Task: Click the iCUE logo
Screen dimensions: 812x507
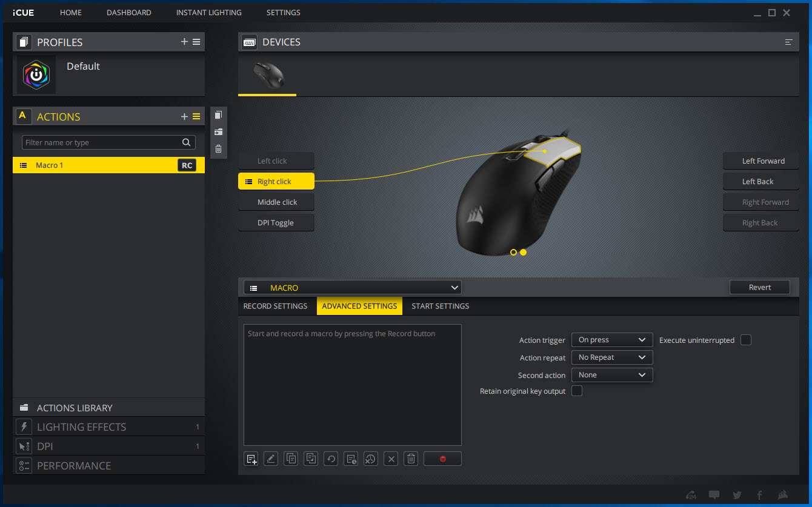Action: [x=23, y=13]
